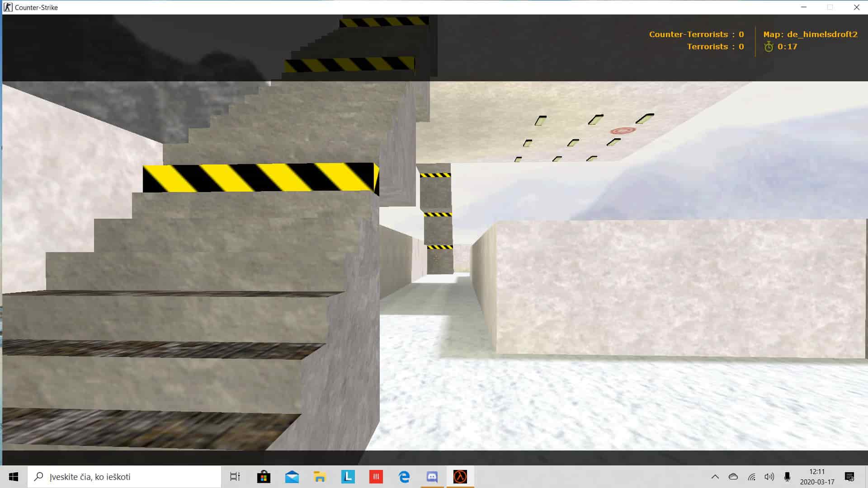The height and width of the screenshot is (488, 868).
Task: Open the Wi-Fi network tray icon
Action: coord(751,477)
